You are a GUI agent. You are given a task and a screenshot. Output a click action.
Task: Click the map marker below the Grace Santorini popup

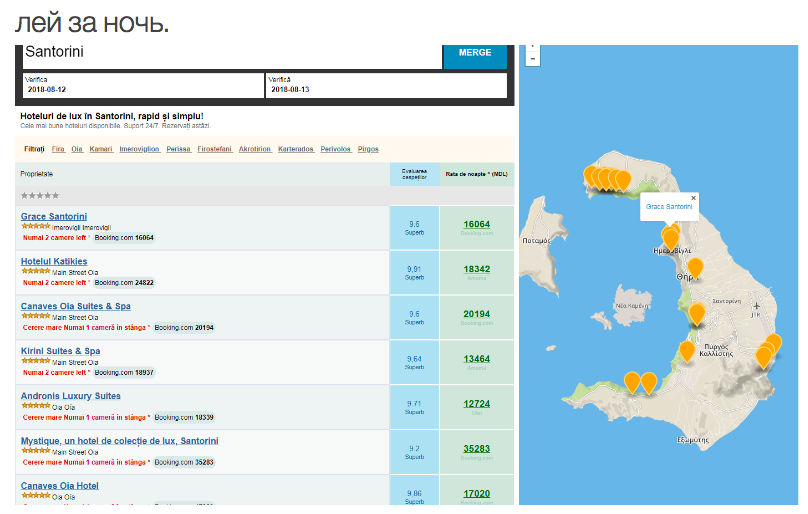tap(670, 239)
